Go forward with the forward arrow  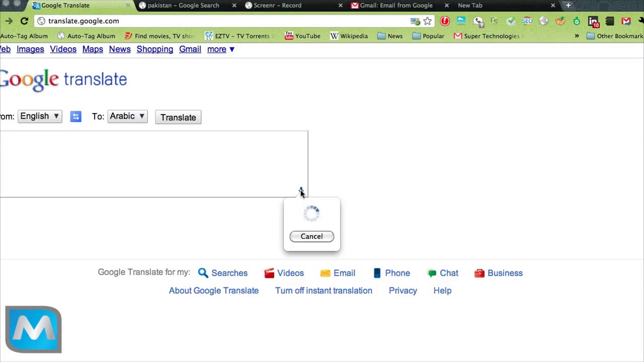[x=9, y=21]
